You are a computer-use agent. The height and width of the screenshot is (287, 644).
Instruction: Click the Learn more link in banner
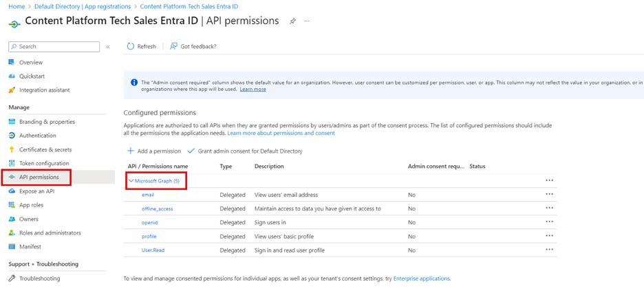253,89
